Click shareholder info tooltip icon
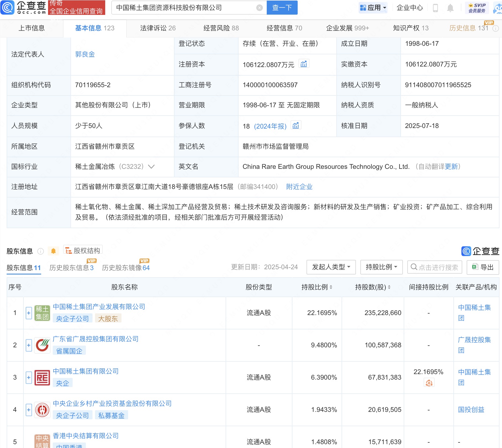502x448 pixels. (x=41, y=251)
